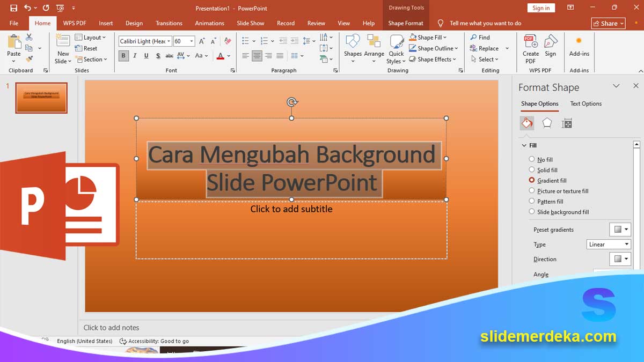Open the font color A swatch
The image size is (644, 362).
pyautogui.click(x=221, y=56)
